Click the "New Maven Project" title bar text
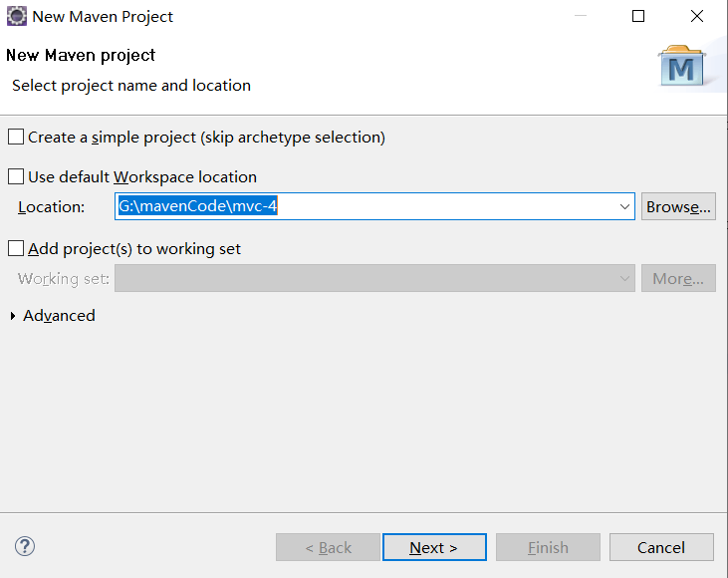 tap(103, 16)
